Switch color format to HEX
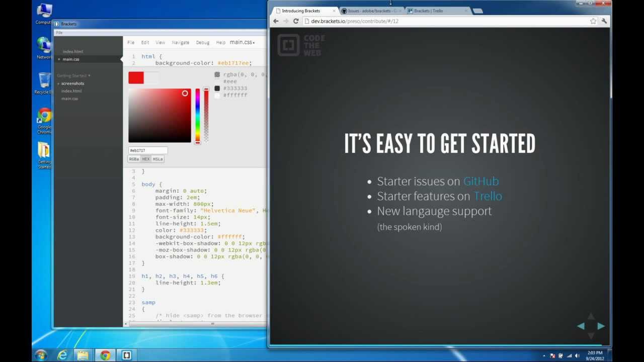Viewport: 644px width, 362px height. tap(146, 159)
